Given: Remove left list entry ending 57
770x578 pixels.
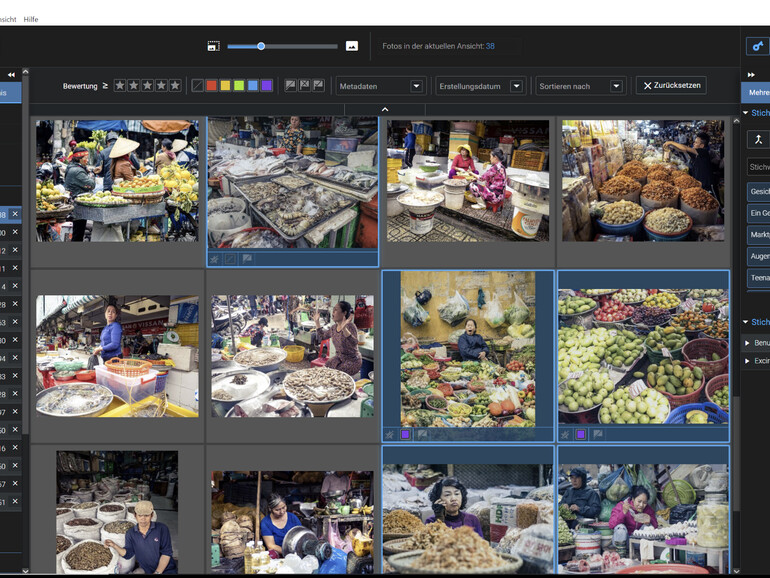Looking at the screenshot, I should tap(15, 483).
